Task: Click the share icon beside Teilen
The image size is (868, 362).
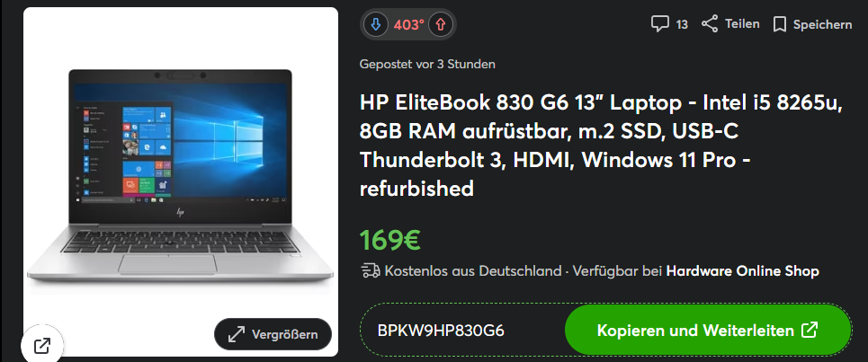Action: 710,24
